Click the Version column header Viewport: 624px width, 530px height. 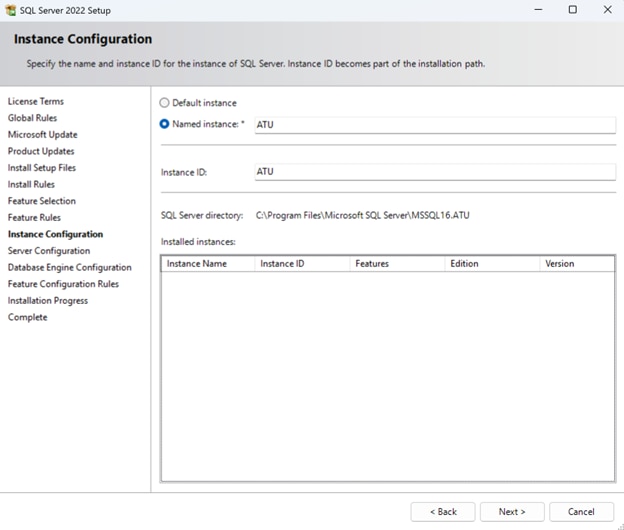[x=577, y=264]
